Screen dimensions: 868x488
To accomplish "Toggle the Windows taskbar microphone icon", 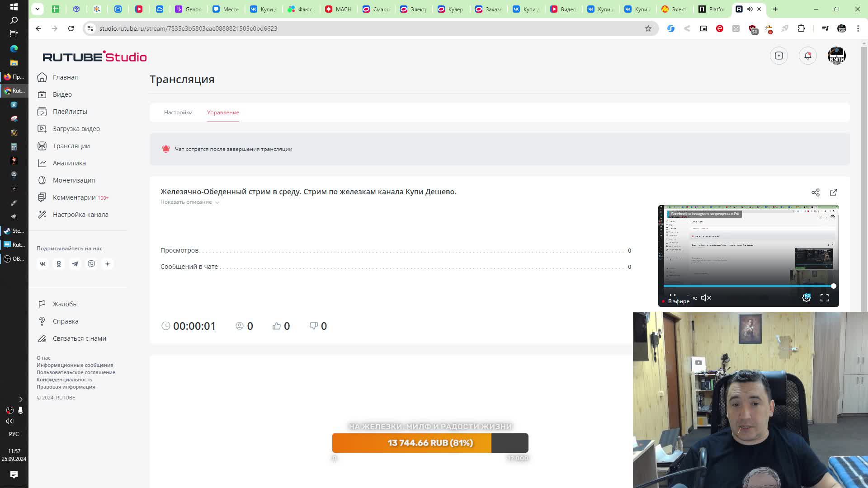I will click(20, 410).
